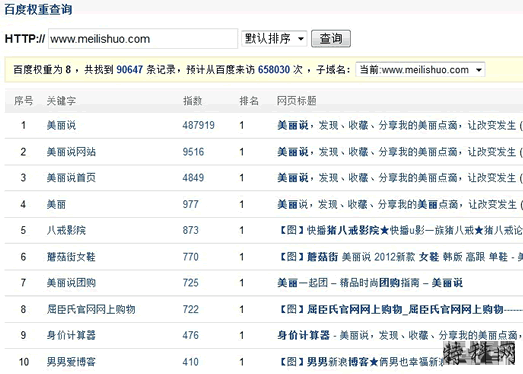Viewport: 523px width, 374px height.
Task: Open the keyword link 美丽说团购
Action: click(x=71, y=283)
